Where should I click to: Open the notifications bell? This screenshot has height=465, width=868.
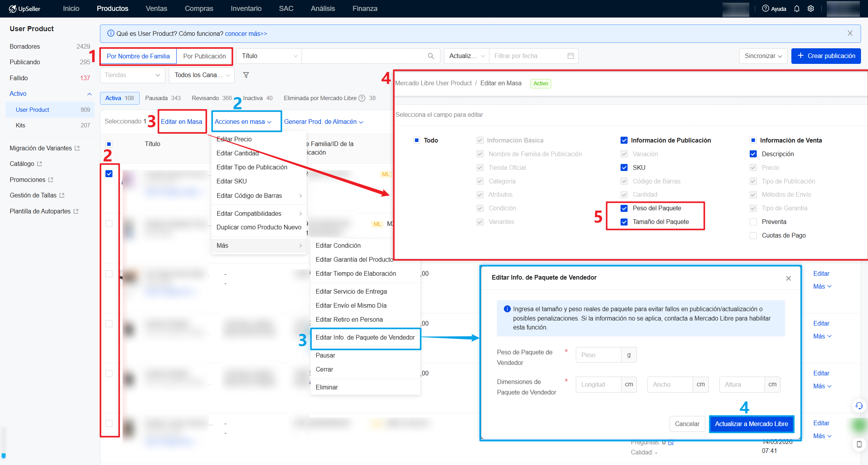click(796, 9)
